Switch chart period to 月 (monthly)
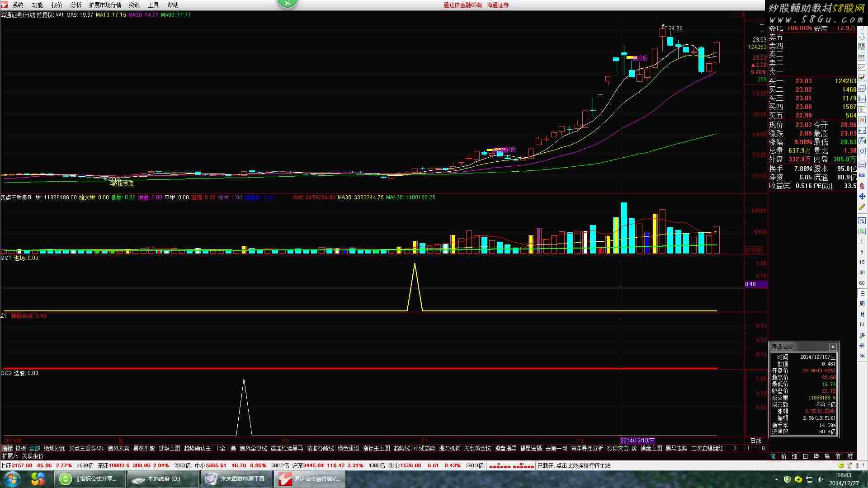This screenshot has width=868, height=488. (862, 314)
